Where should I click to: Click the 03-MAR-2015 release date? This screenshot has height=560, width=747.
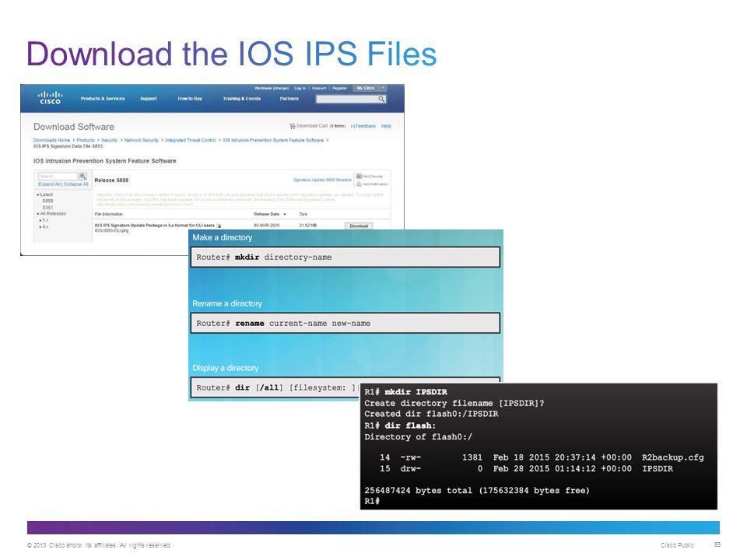pos(267,226)
